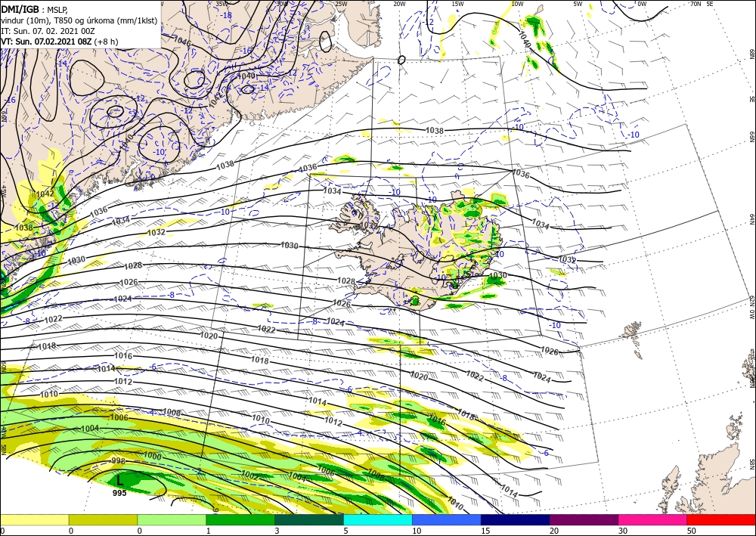Click the 'vindur (10m), T850 og úrkoma' line
Image resolution: width=756 pixels, height=536 pixels.
[x=79, y=20]
